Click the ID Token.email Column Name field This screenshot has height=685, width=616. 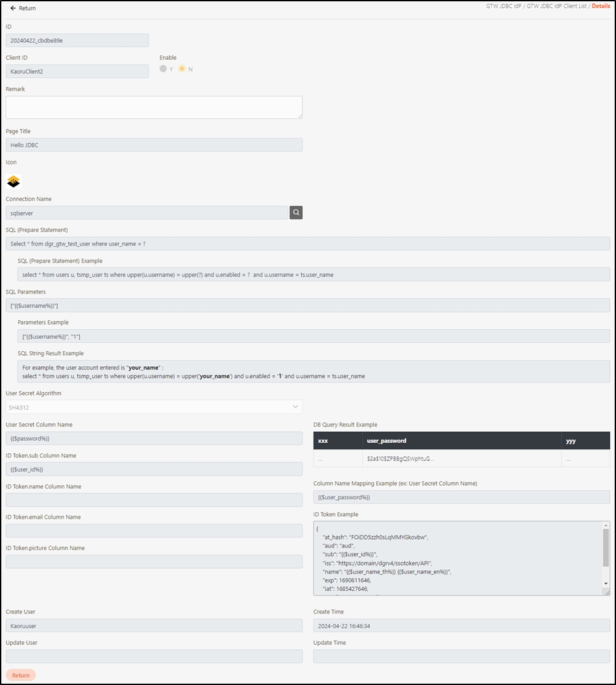[x=154, y=530]
